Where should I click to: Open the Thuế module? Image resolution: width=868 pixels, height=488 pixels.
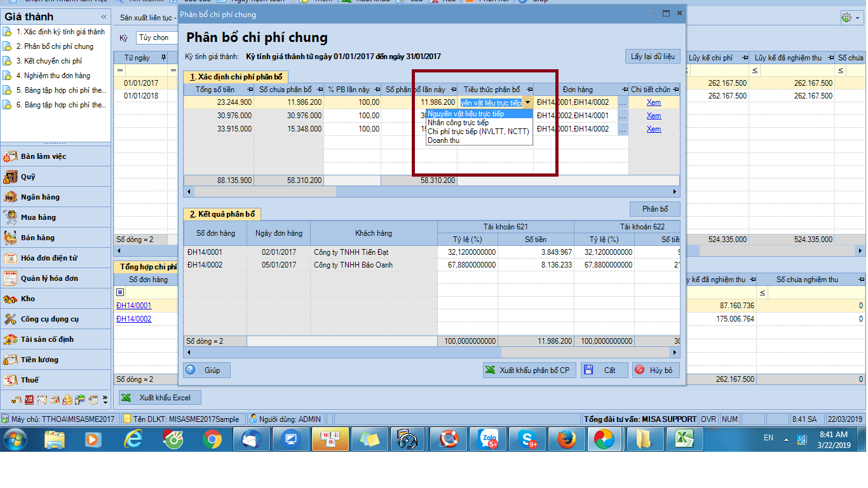[56, 380]
